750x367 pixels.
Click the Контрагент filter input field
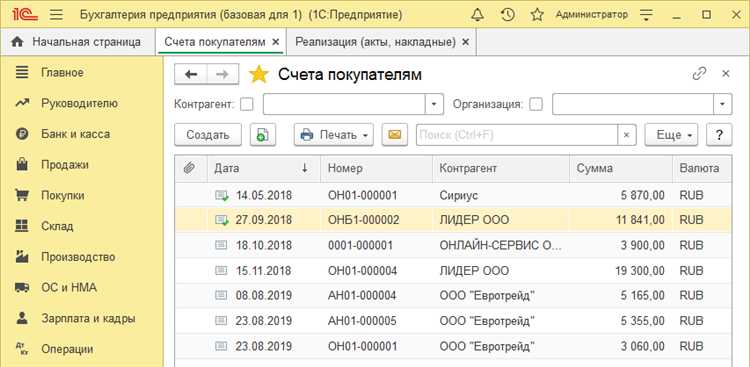point(344,104)
